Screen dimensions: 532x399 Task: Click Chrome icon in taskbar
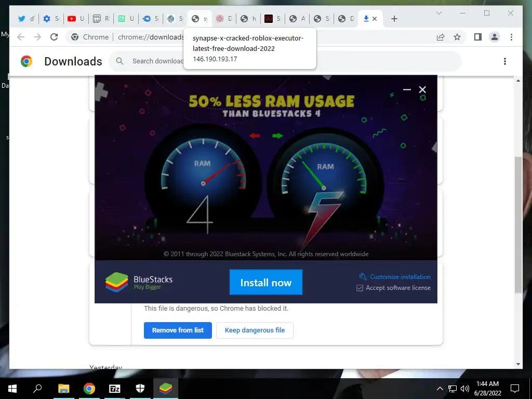(x=89, y=389)
